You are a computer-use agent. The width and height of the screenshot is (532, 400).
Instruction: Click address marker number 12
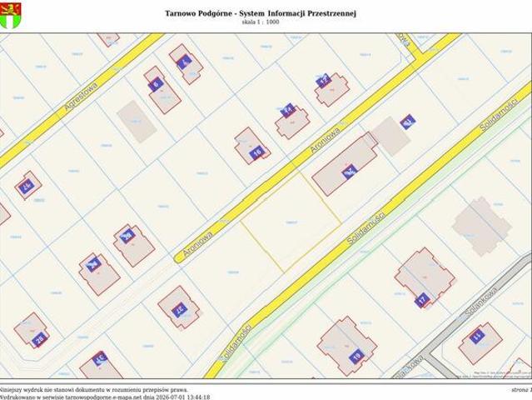click(323, 81)
